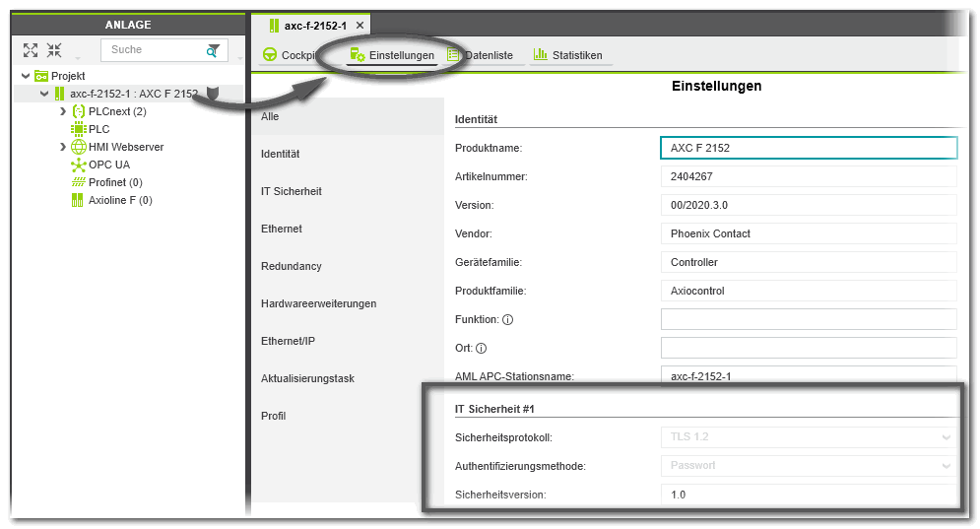Viewport: 980px width, 529px height.
Task: Open the Authentifizierungsmethode Passwort dropdown
Action: point(809,466)
